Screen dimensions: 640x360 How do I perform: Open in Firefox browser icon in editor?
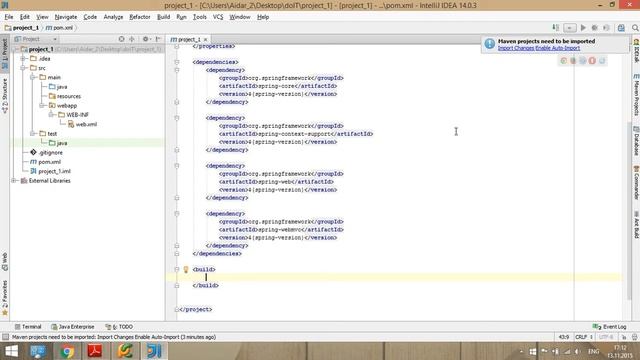pyautogui.click(x=573, y=61)
